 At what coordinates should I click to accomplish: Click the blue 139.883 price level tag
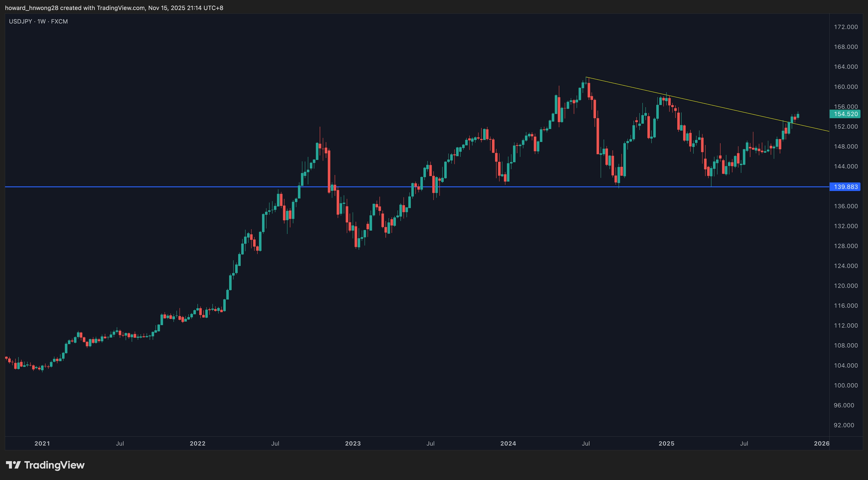point(845,187)
